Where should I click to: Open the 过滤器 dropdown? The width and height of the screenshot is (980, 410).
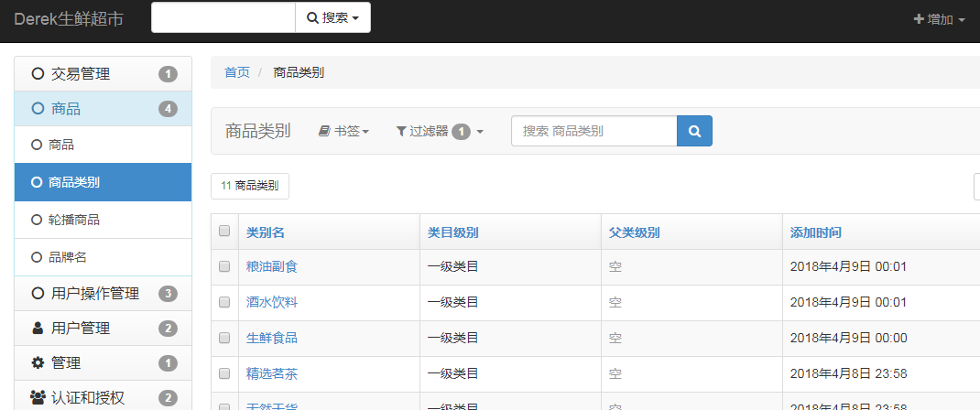(x=440, y=131)
